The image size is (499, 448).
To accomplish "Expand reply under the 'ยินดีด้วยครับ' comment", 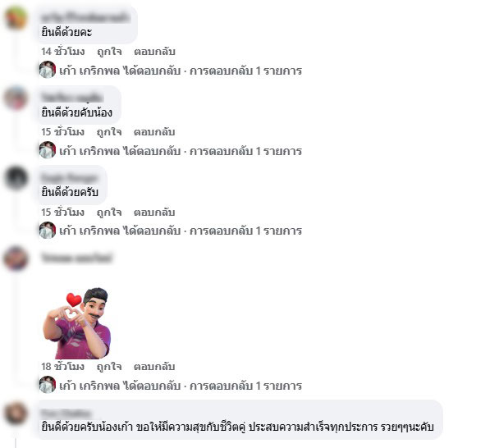I will pyautogui.click(x=181, y=231).
